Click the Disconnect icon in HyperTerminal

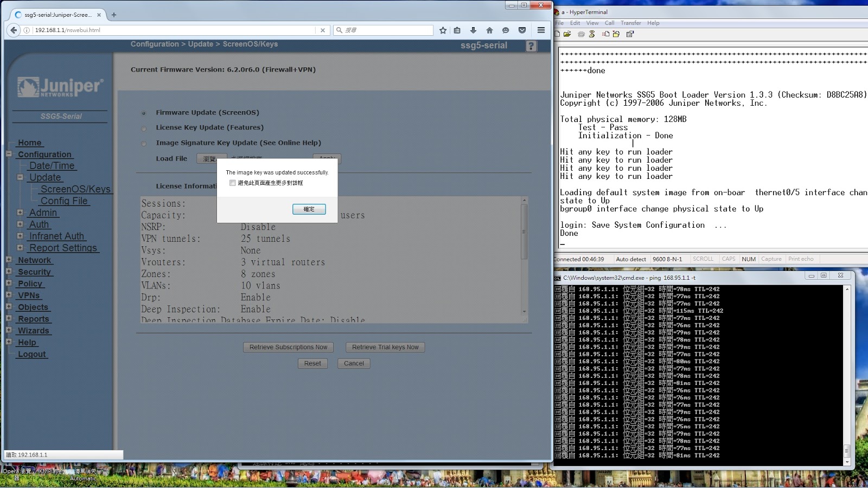pyautogui.click(x=592, y=34)
